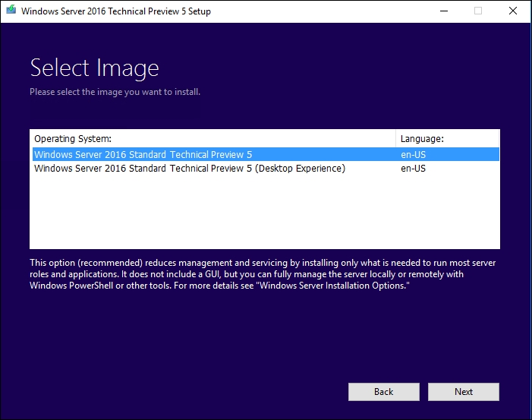Minimize the Setup window
The width and height of the screenshot is (532, 420).
point(442,11)
